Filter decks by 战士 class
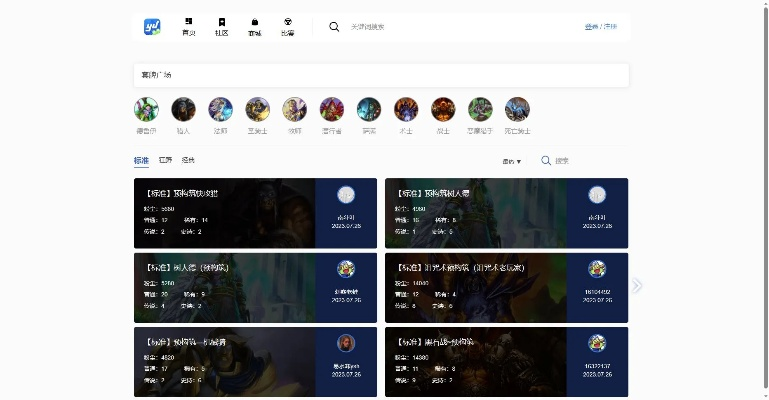The width and height of the screenshot is (769, 400). pos(442,110)
